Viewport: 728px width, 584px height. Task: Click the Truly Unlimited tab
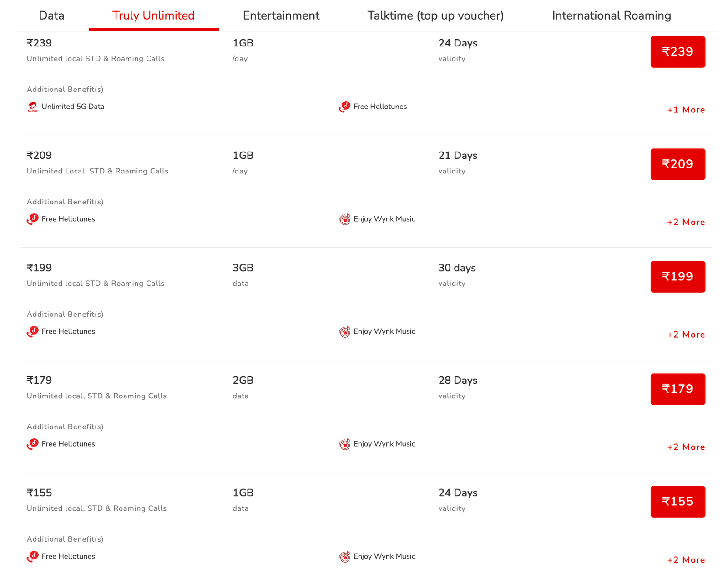153,15
